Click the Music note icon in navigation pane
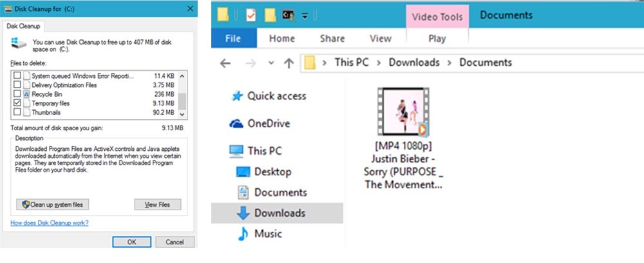This screenshot has width=644, height=263. tap(243, 234)
